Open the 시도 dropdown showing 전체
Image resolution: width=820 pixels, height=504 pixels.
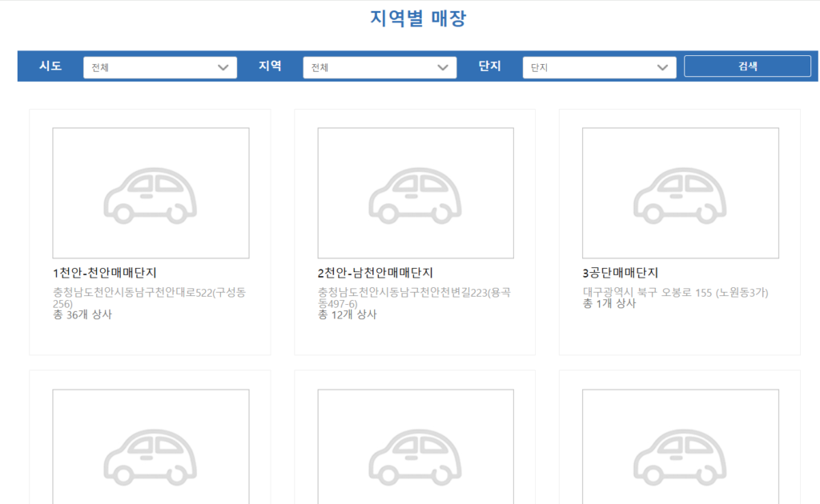click(x=160, y=67)
